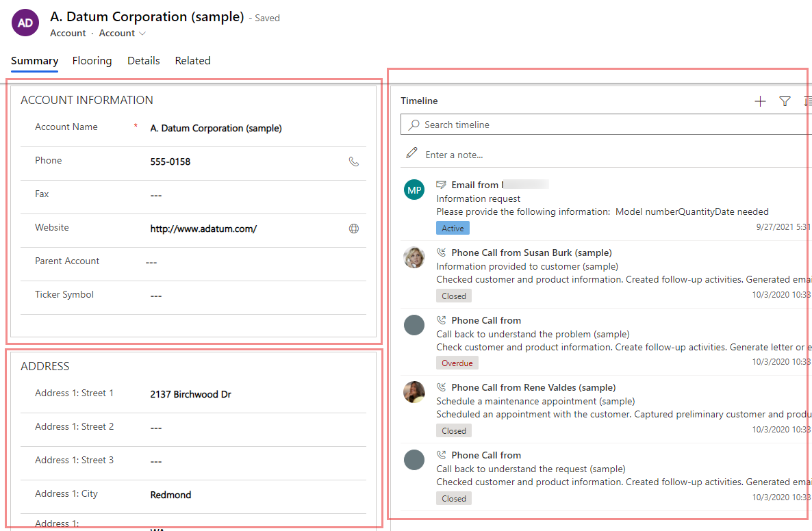Open the globe icon beside the website field
Image resolution: width=812 pixels, height=531 pixels.
[x=354, y=229]
